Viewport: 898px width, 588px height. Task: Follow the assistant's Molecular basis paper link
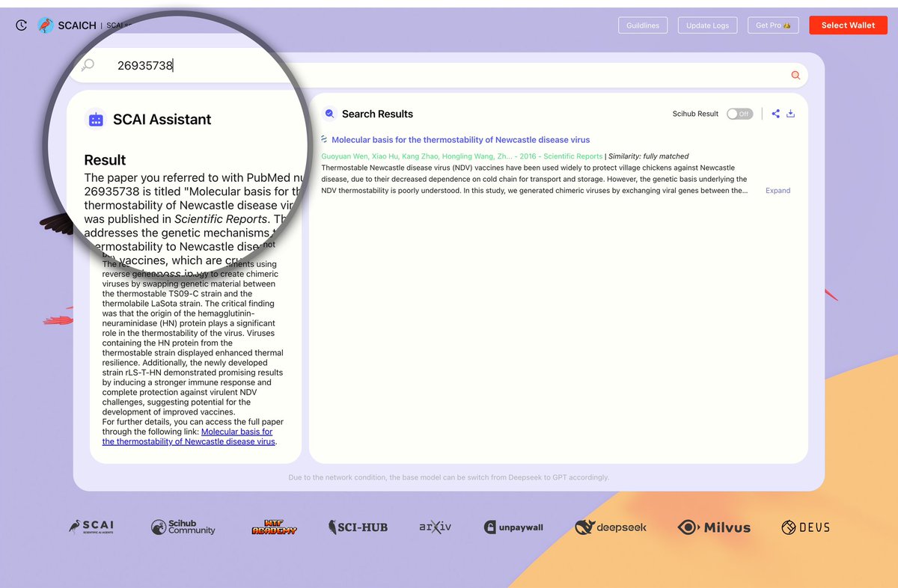tap(189, 437)
